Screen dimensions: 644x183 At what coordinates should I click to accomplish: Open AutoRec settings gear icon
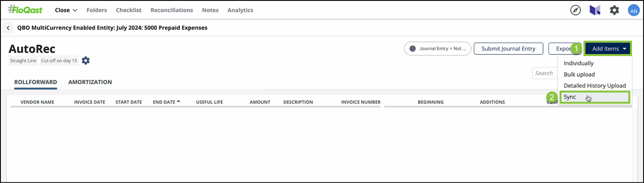pyautogui.click(x=86, y=61)
